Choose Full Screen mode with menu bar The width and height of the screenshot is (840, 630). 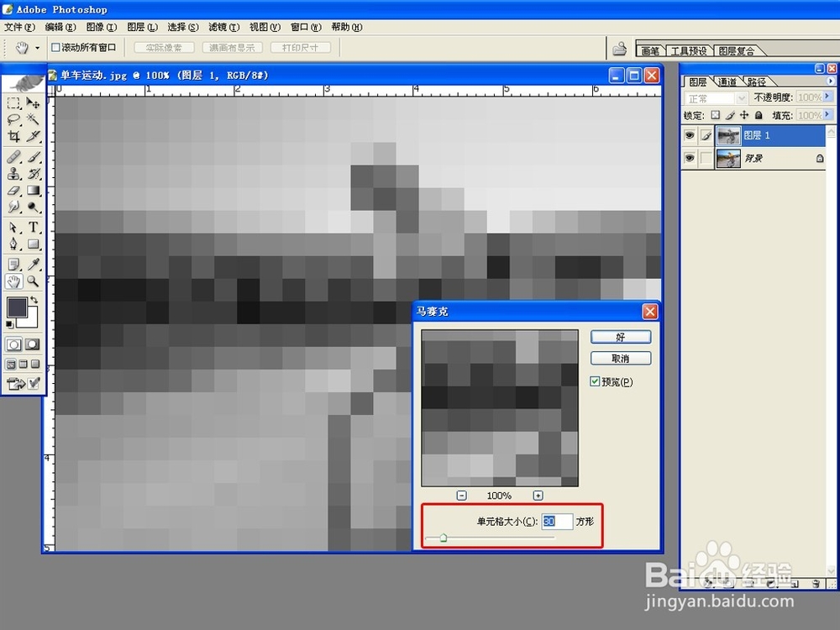[x=23, y=365]
